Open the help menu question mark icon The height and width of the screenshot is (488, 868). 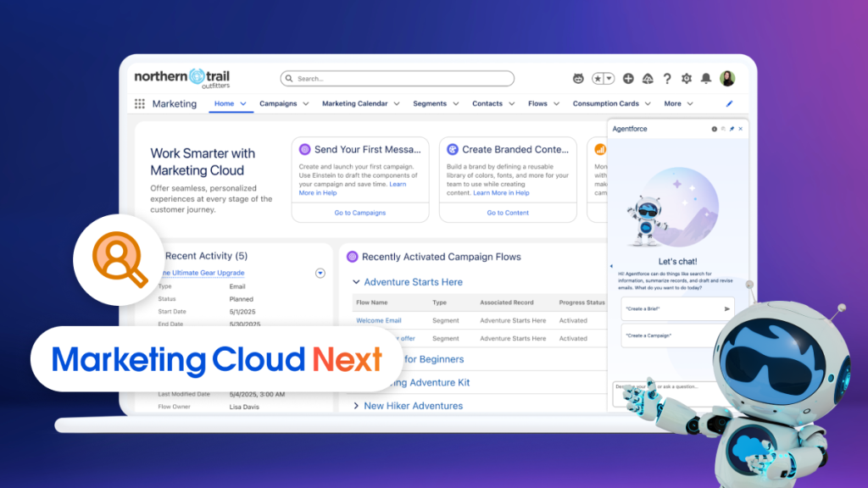[x=667, y=78]
